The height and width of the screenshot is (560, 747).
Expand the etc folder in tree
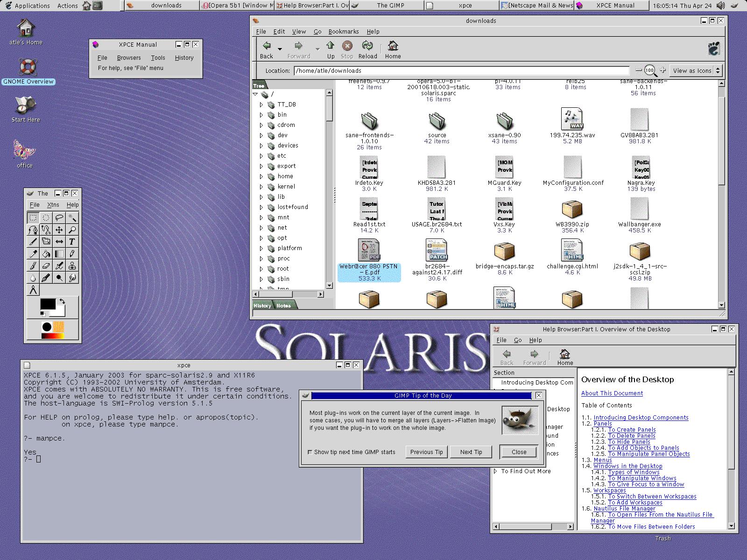pyautogui.click(x=261, y=156)
